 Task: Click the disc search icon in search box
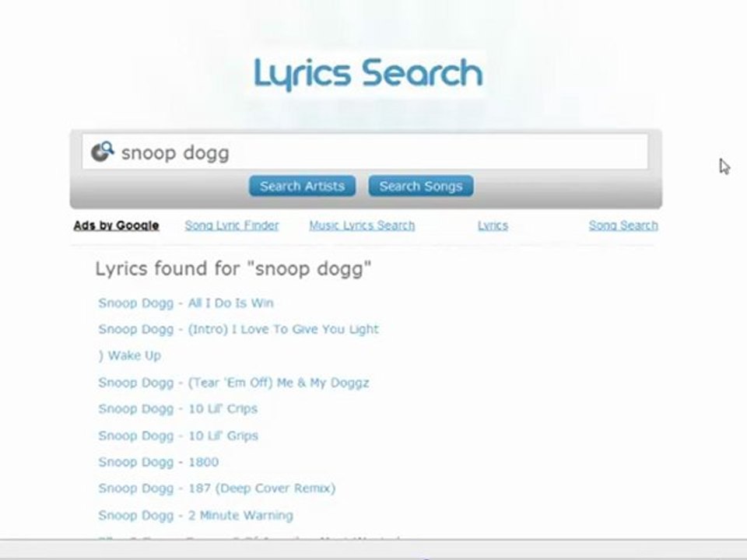103,152
